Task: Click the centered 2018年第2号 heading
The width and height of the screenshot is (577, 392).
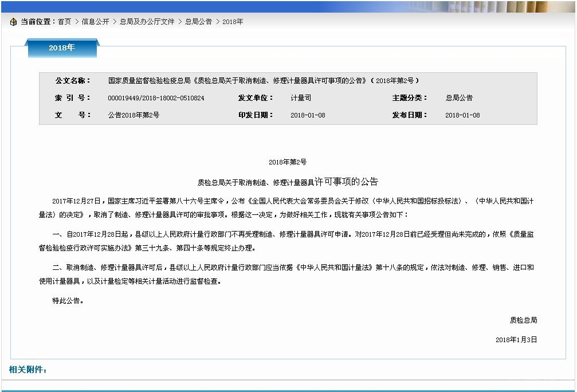Action: coord(288,162)
